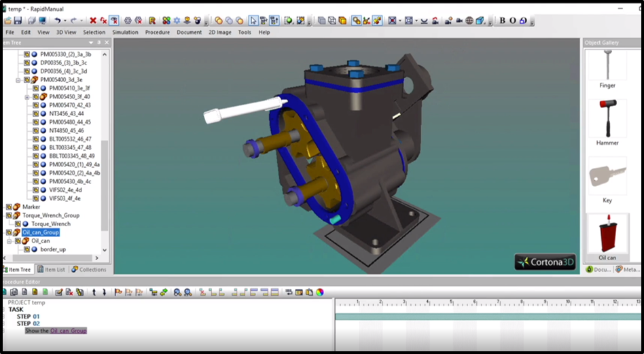Collapse the PM005400_3d_3e tree node
This screenshot has width=644, height=354.
(18, 79)
